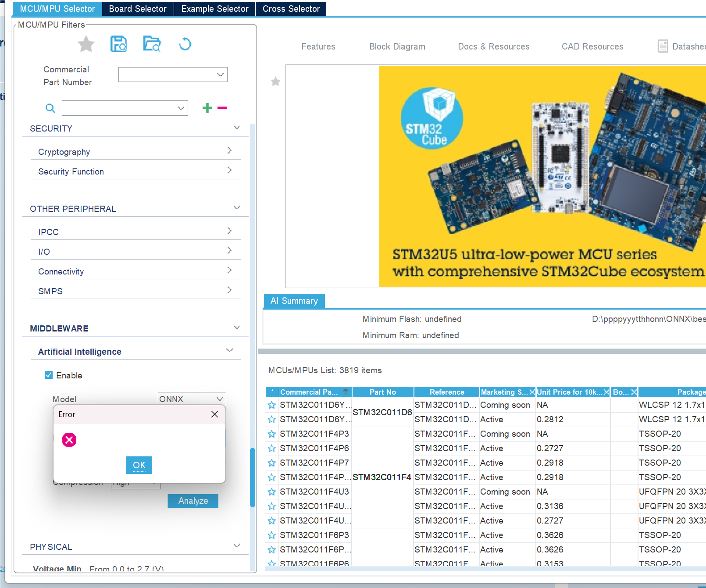Viewport: 706px width, 588px height.
Task: Open the CAD Resources tab
Action: tap(592, 46)
